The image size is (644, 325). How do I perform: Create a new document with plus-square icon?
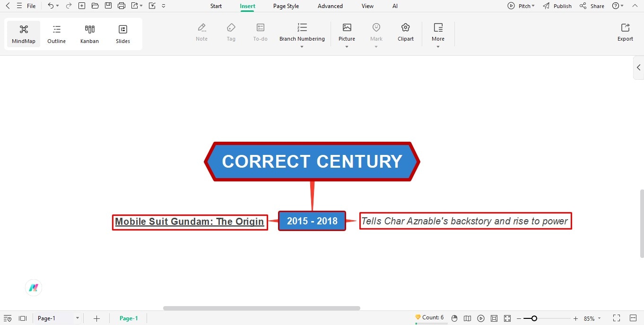pyautogui.click(x=82, y=6)
